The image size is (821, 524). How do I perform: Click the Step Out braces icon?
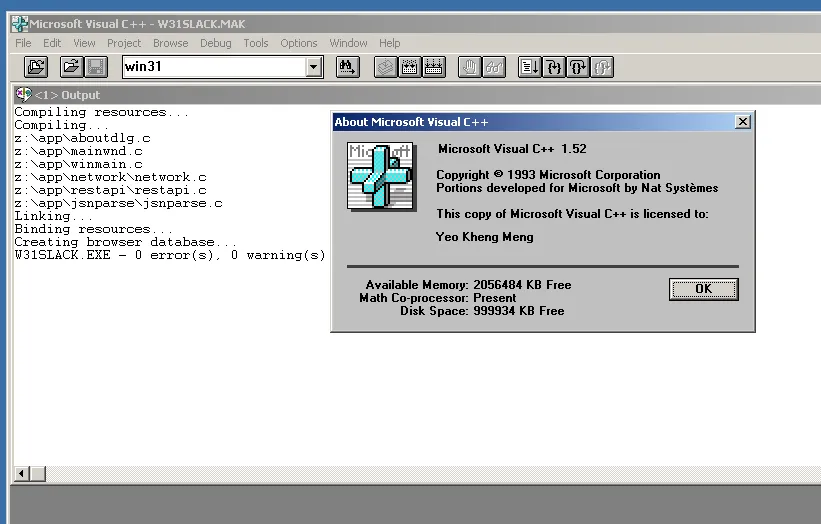click(602, 67)
